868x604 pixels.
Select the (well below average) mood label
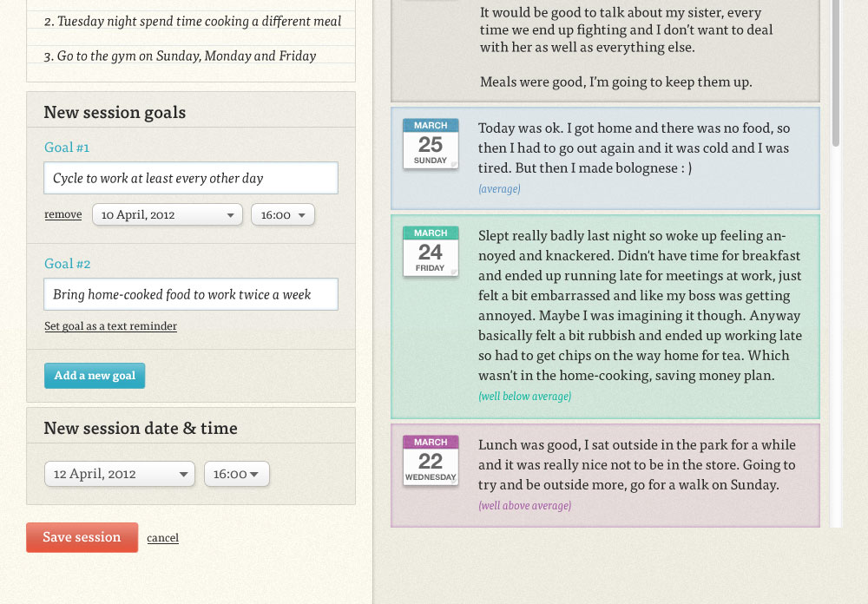(525, 396)
